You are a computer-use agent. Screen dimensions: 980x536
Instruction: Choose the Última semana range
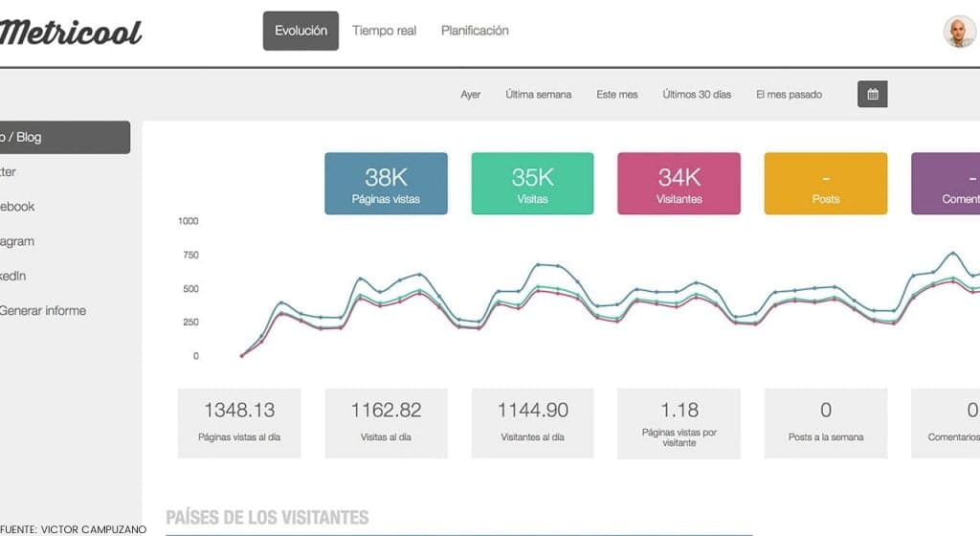click(x=538, y=95)
